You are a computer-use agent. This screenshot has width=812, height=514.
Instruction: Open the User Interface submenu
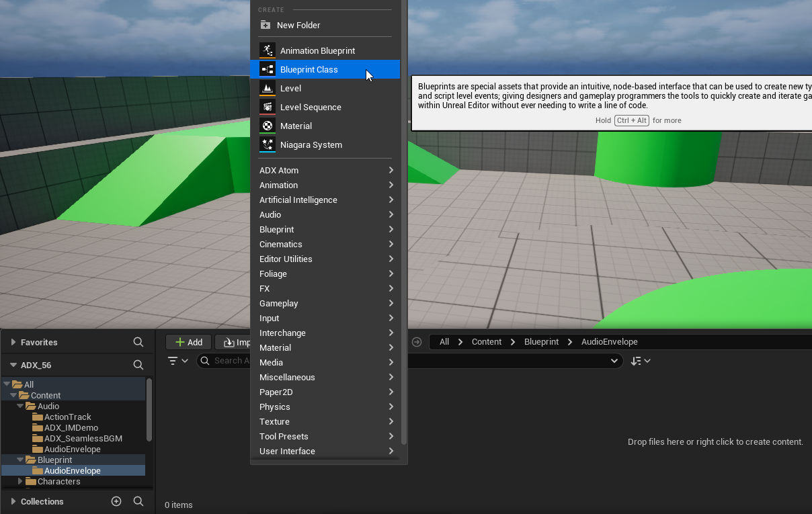coord(325,451)
